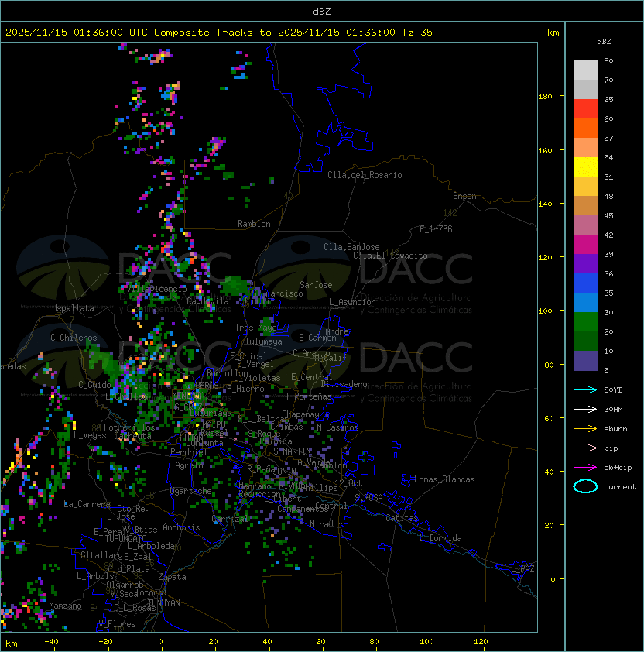Click the 'TUNUYAN' map label
This screenshot has width=644, height=652.
pyautogui.click(x=164, y=603)
